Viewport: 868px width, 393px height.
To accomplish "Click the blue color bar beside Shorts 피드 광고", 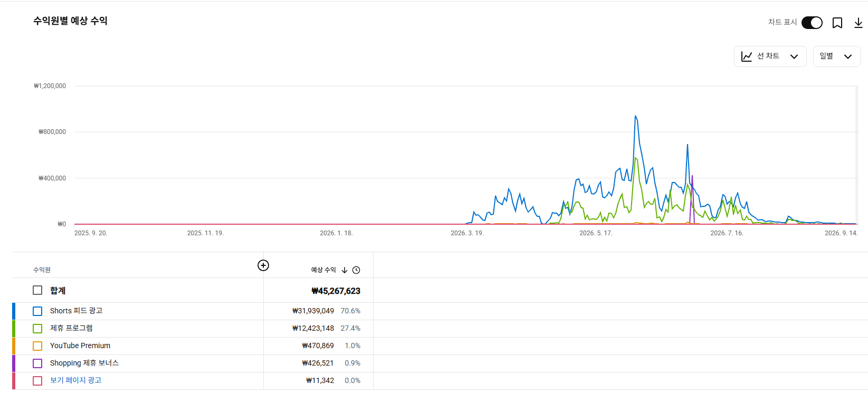I will (14, 311).
